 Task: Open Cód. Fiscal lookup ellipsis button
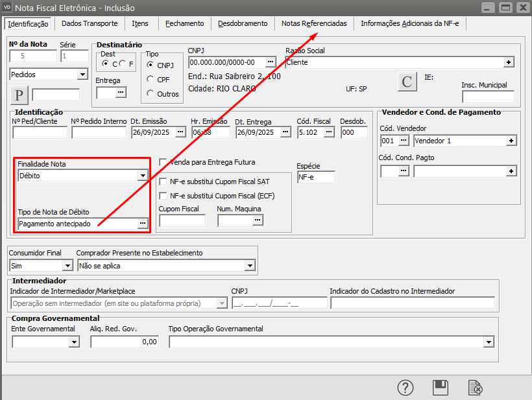(329, 132)
